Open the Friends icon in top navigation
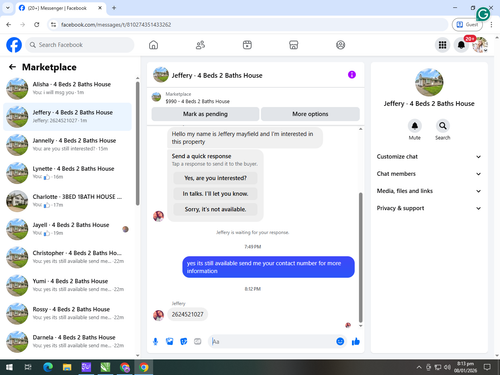The image size is (500, 375). [x=200, y=45]
